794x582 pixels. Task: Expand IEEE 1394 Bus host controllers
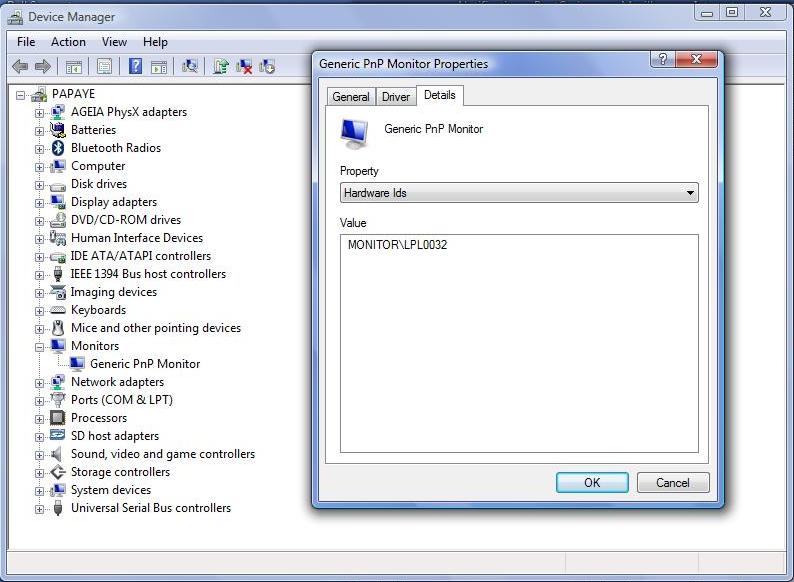tap(39, 275)
